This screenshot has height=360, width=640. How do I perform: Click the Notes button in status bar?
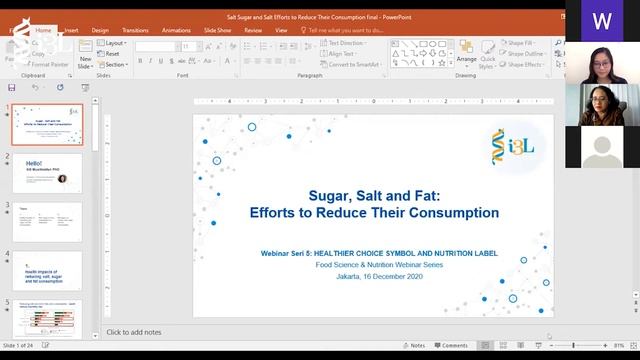tap(414, 345)
